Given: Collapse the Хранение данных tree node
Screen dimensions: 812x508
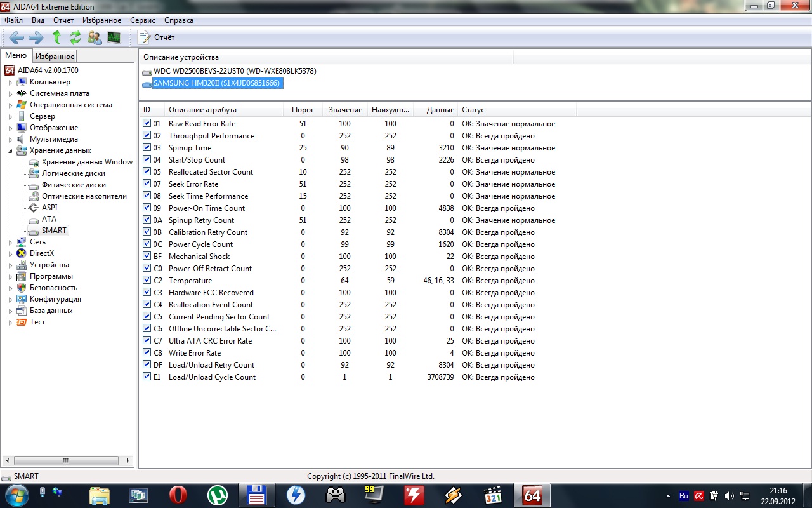Looking at the screenshot, I should (10, 150).
